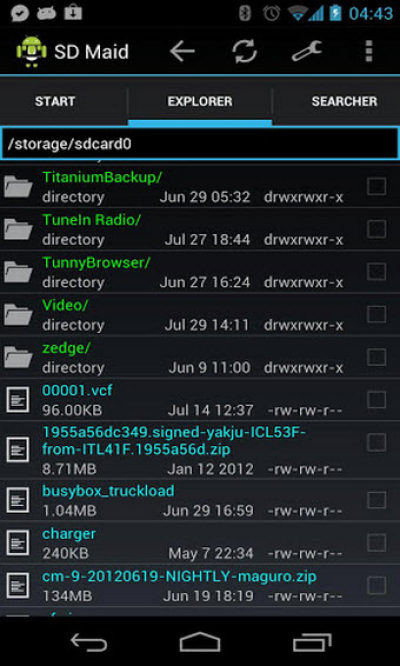Tap the SD Maid app logo

[x=31, y=51]
